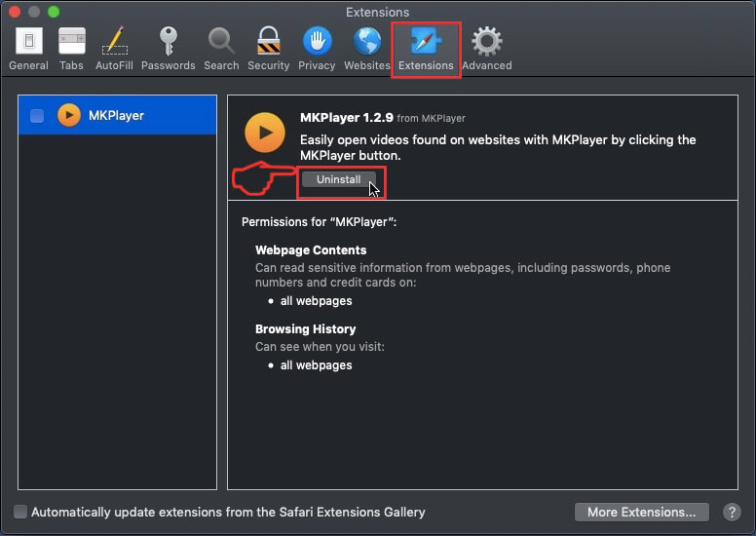The width and height of the screenshot is (756, 536).
Task: Close the Extensions preferences window
Action: click(x=15, y=12)
